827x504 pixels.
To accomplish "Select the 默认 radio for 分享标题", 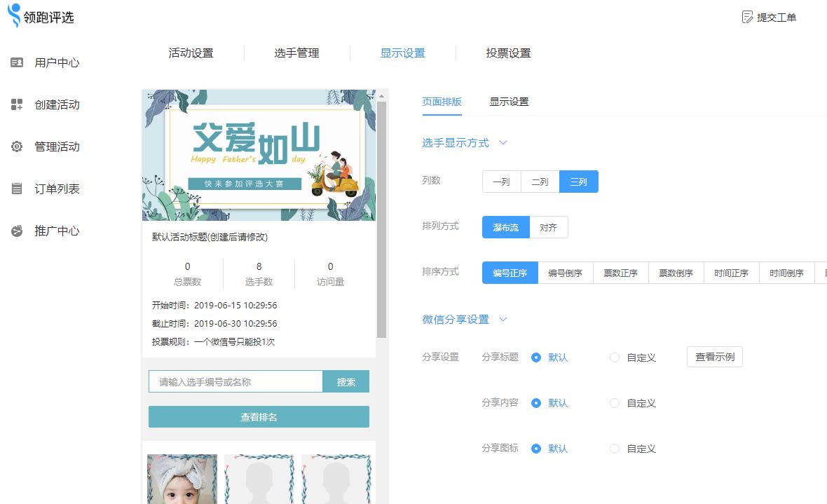I will tap(537, 357).
